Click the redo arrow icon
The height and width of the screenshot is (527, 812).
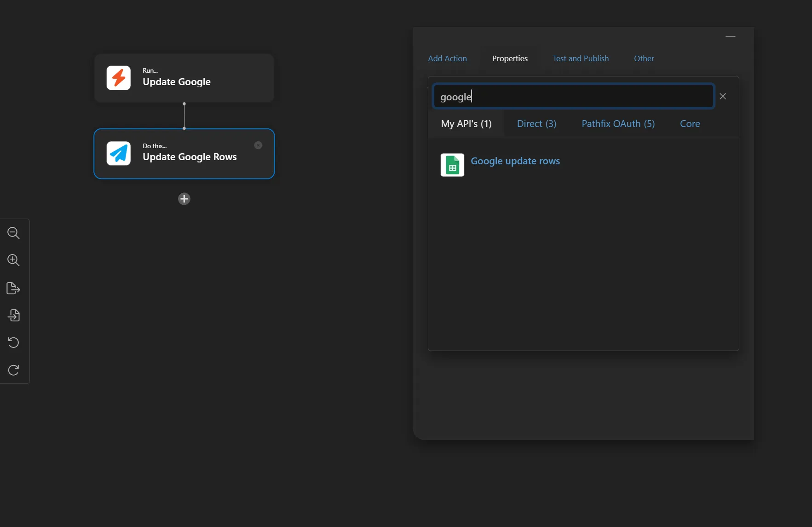13,370
